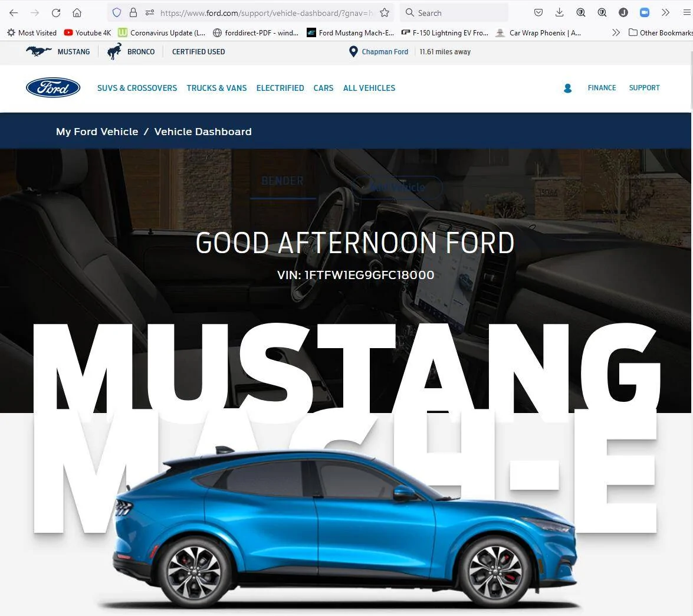Open the Youtube 4K bookmark
693x616 pixels.
coord(87,32)
